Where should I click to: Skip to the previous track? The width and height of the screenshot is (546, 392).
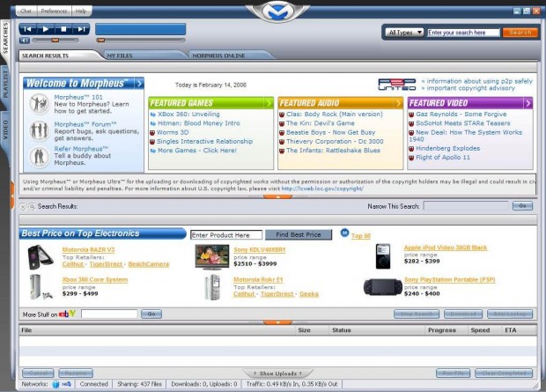[x=28, y=29]
